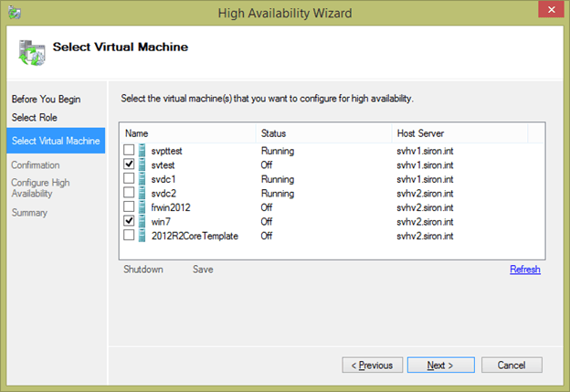Screen dimensions: 570x392
Task: Uncheck the svtest checkbox
Action: 129,164
